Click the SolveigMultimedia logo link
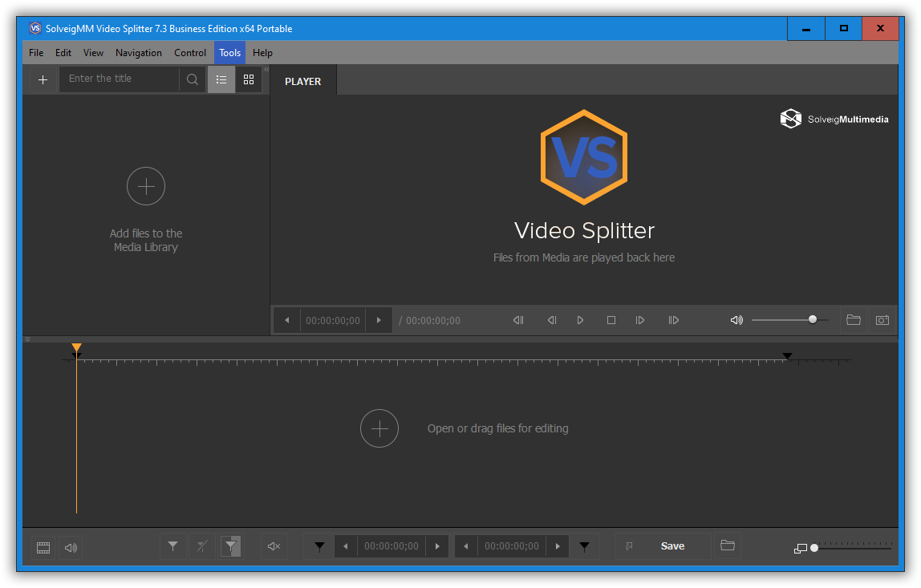The width and height of the screenshot is (921, 588). (834, 119)
